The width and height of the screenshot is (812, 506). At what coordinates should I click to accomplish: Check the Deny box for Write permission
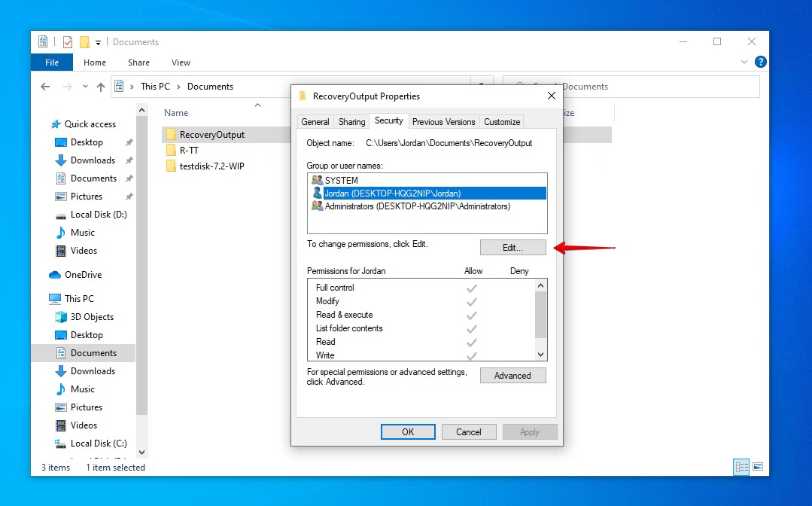tap(519, 353)
